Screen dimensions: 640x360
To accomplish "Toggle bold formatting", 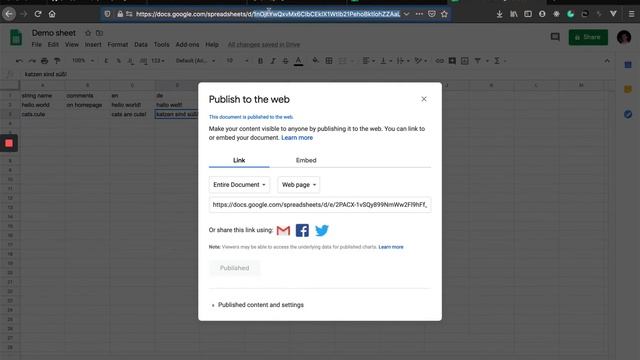I will click(260, 61).
